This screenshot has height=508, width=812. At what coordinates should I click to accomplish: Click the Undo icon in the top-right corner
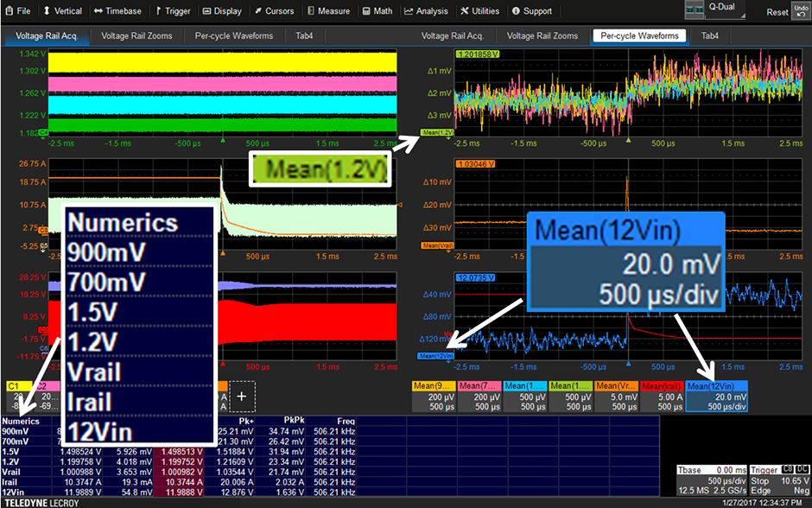pyautogui.click(x=801, y=10)
